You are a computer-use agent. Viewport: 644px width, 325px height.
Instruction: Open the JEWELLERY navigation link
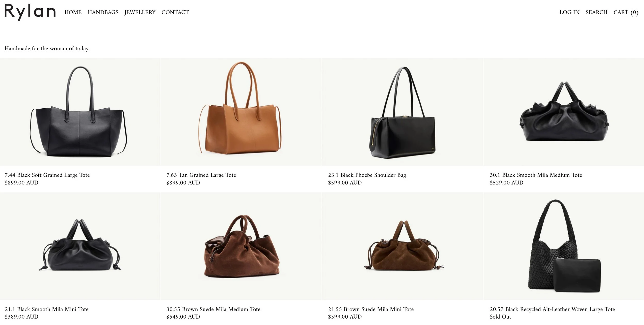pos(140,12)
